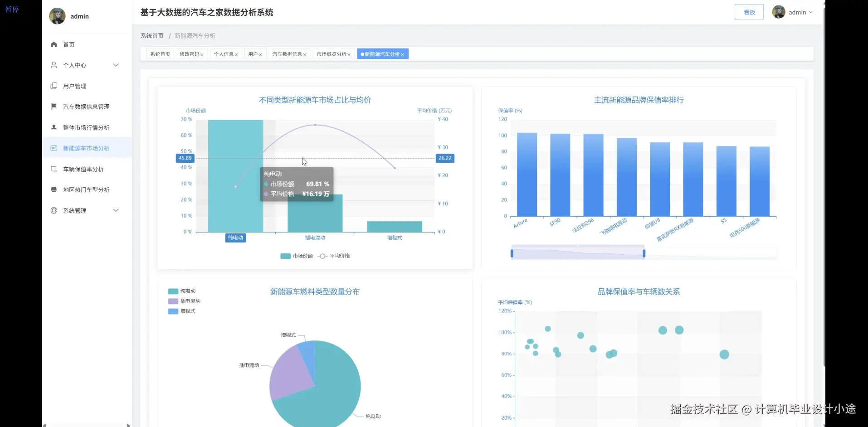Click the SF90 bar in the retention chart
The image size is (868, 427).
(x=560, y=175)
